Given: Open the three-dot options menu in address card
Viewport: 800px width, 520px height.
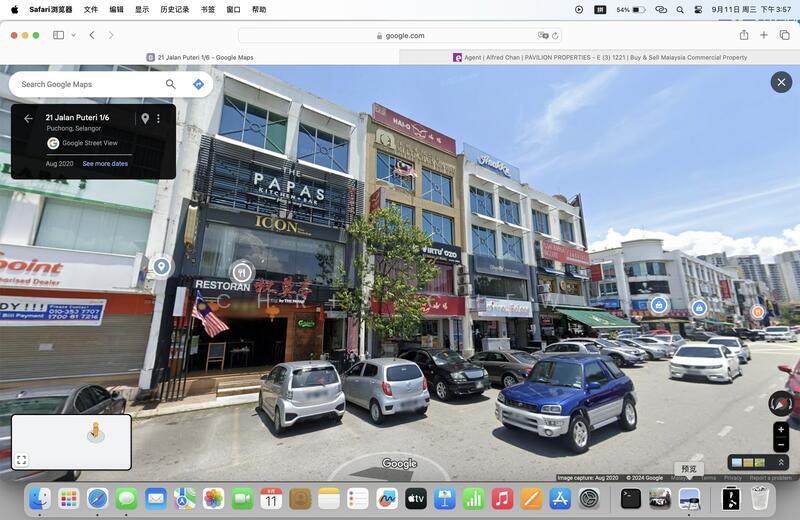Looking at the screenshot, I should pyautogui.click(x=158, y=118).
